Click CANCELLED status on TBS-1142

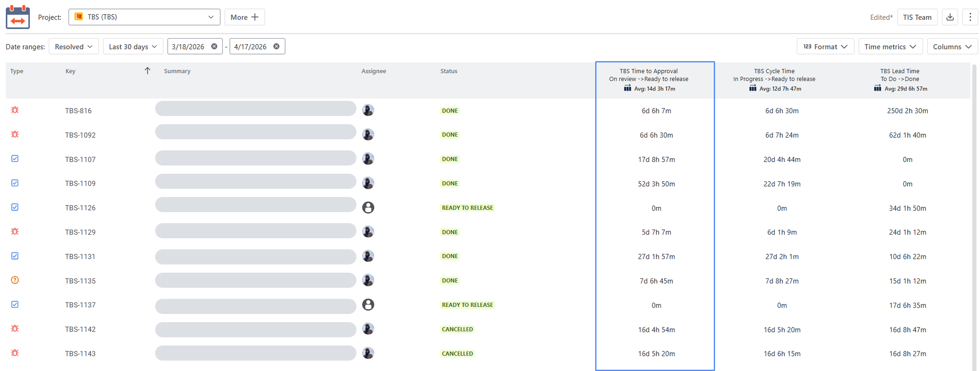click(x=457, y=329)
